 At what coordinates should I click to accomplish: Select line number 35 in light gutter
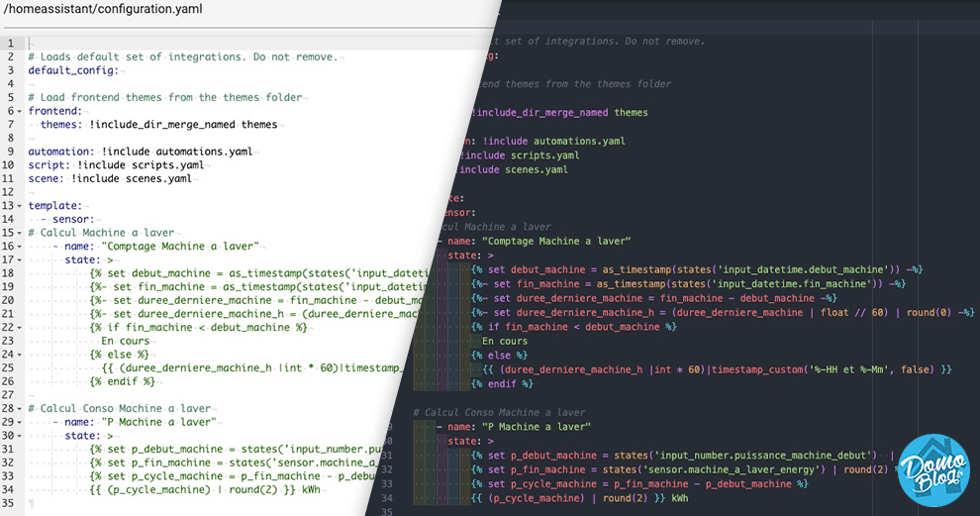click(x=8, y=503)
